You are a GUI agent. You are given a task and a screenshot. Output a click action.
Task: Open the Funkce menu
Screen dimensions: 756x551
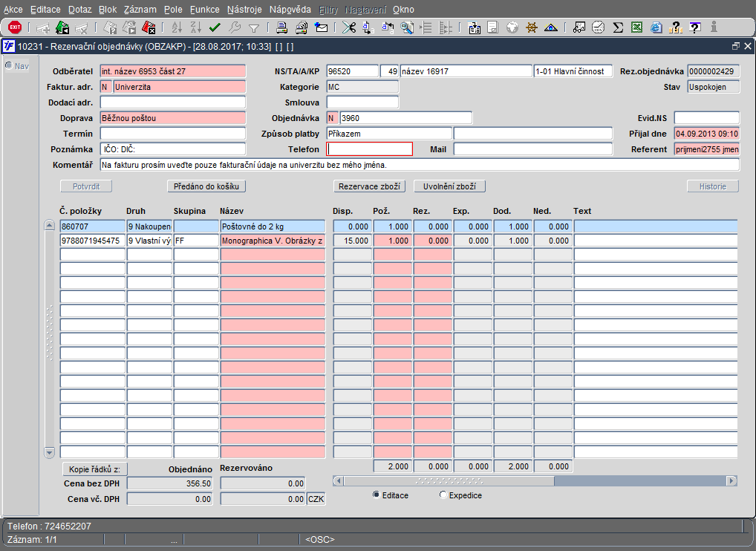204,9
